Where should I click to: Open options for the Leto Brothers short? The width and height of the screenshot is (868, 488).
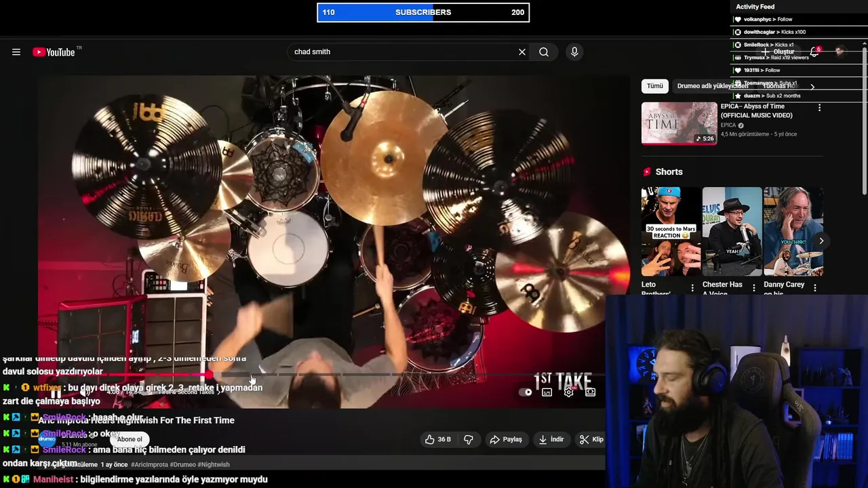692,288
